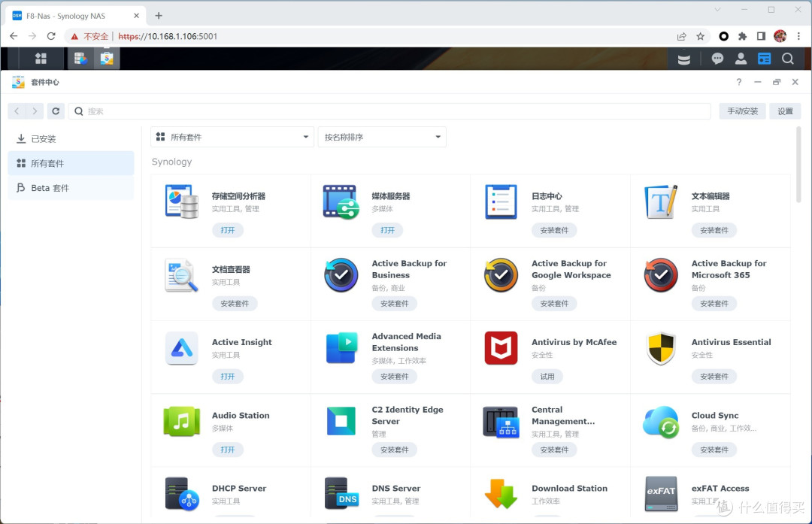This screenshot has height=524, width=812.
Task: Switch to the F8-Nas Synology NAS browser tab
Action: pos(76,16)
